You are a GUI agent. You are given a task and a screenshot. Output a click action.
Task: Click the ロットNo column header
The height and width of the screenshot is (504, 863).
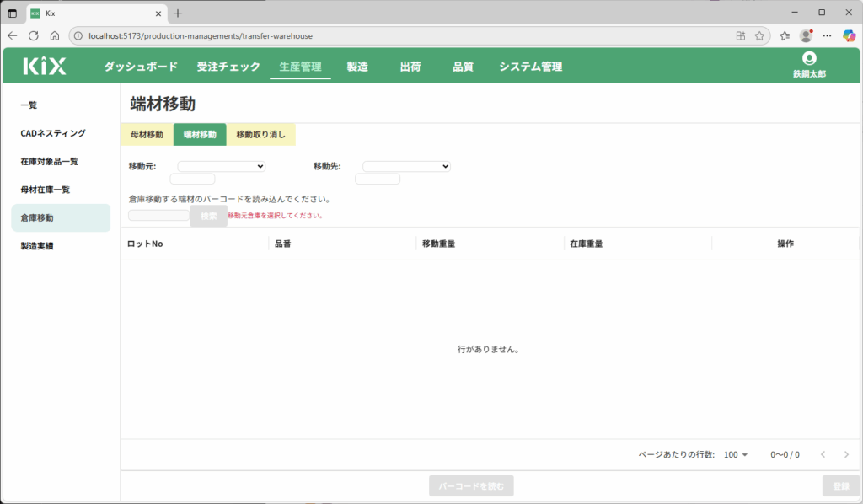point(145,244)
